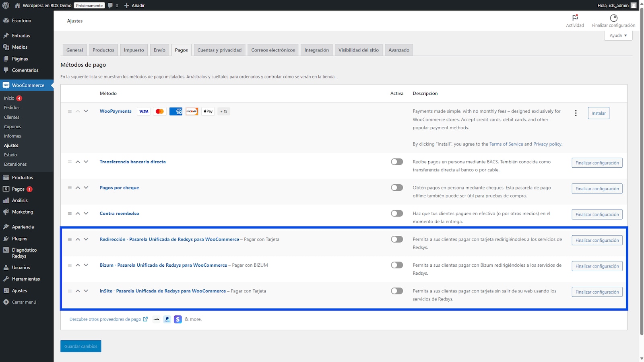644x362 pixels.
Task: Open the Avanzado settings tab
Action: 399,50
